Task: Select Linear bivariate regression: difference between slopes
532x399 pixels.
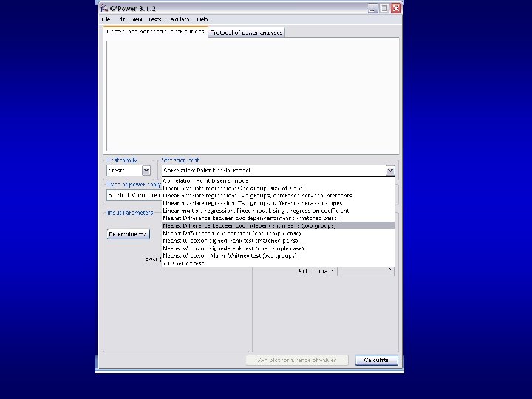Action: 278,203
